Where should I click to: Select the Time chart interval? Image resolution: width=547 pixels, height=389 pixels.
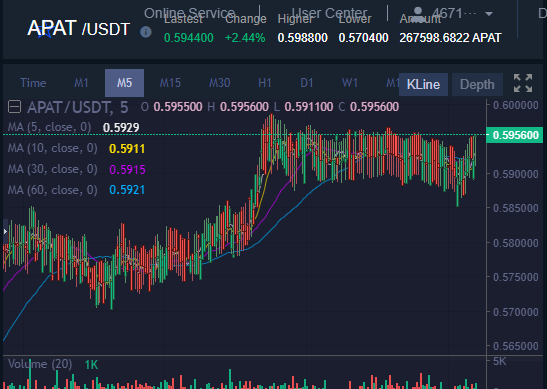[x=33, y=83]
